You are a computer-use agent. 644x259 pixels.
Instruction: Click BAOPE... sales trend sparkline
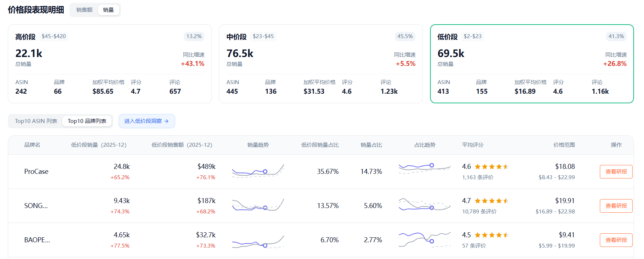pos(258,242)
